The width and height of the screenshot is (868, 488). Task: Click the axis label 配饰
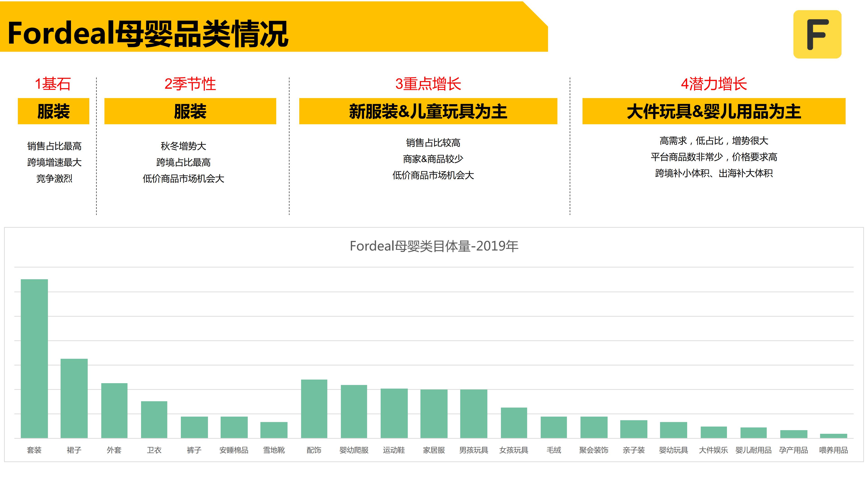(314, 450)
